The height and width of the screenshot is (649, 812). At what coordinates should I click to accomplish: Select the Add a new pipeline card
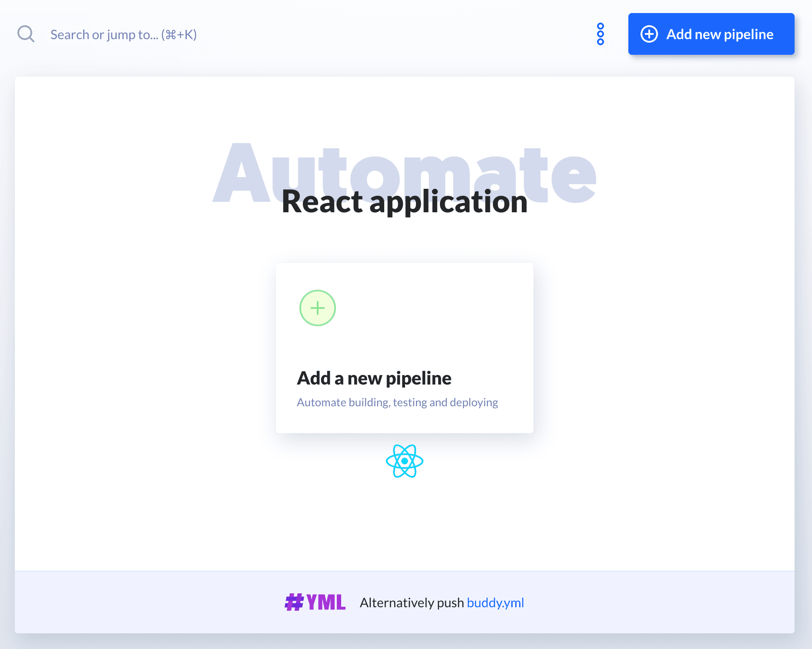tap(404, 347)
